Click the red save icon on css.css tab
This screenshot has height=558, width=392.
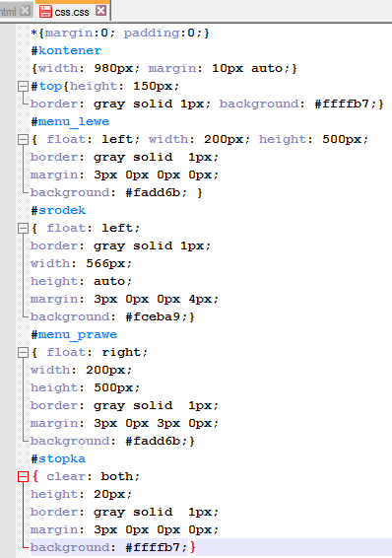tap(45, 12)
